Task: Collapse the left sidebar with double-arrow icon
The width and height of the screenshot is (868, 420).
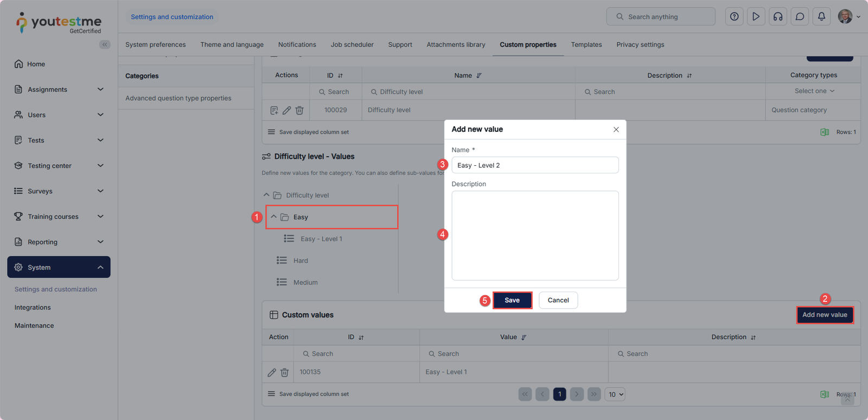Action: coord(105,44)
